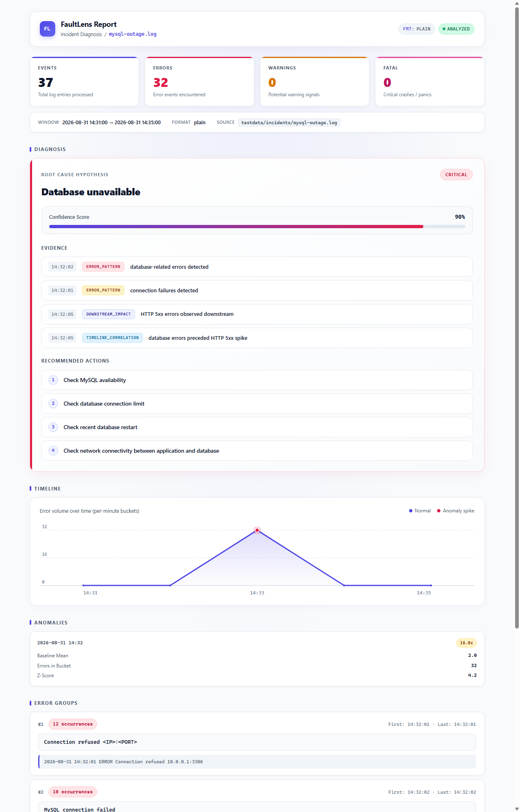Screen dimensions: 520x812
Task: Select the Events summary card
Action: point(84,82)
